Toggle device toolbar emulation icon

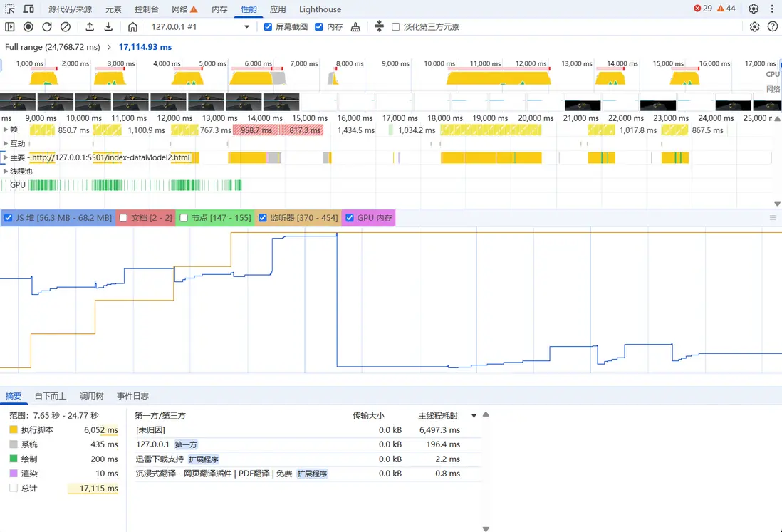tap(28, 9)
